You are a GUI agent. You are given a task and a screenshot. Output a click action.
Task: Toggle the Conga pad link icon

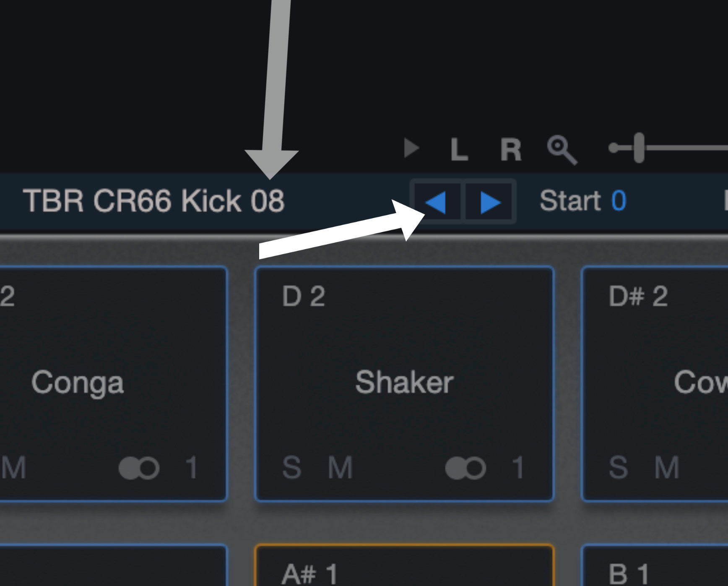(139, 468)
